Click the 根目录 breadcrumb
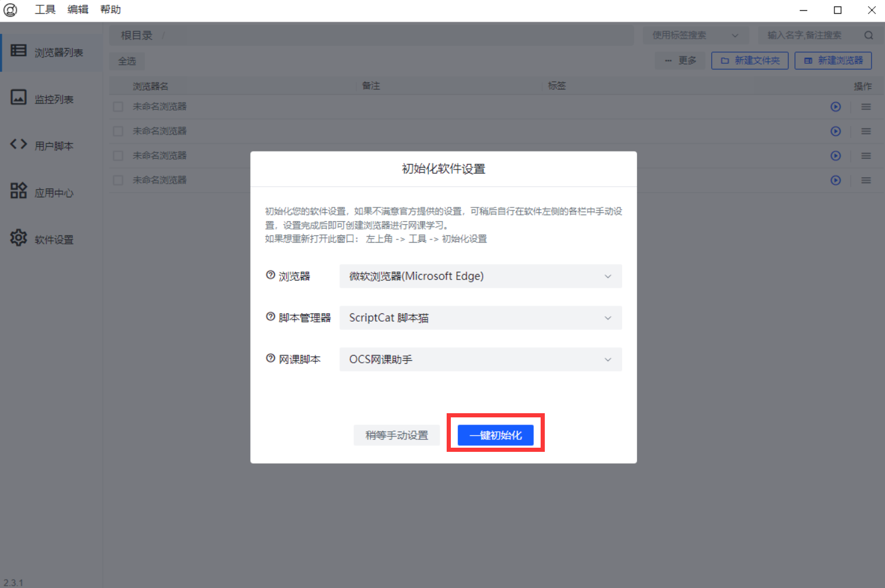The width and height of the screenshot is (885, 588). (137, 36)
